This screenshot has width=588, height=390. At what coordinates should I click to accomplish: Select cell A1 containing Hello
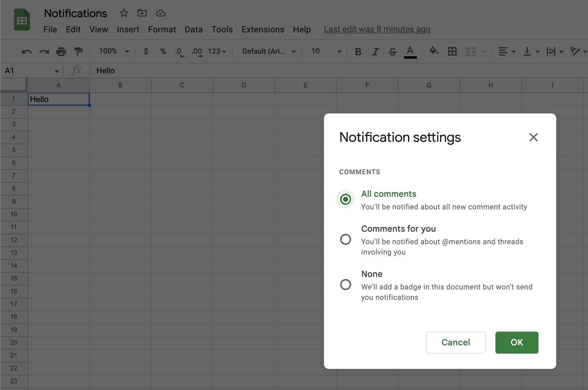59,99
